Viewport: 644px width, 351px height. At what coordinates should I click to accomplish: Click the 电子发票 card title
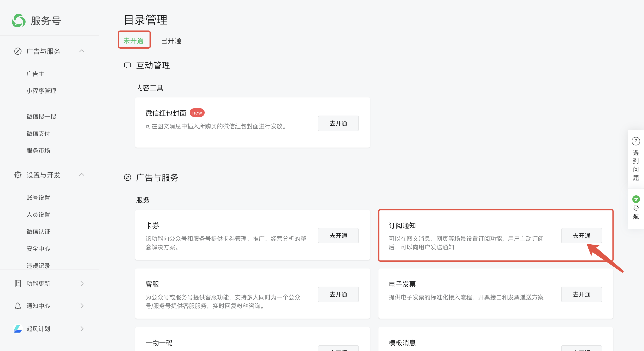[x=402, y=284]
